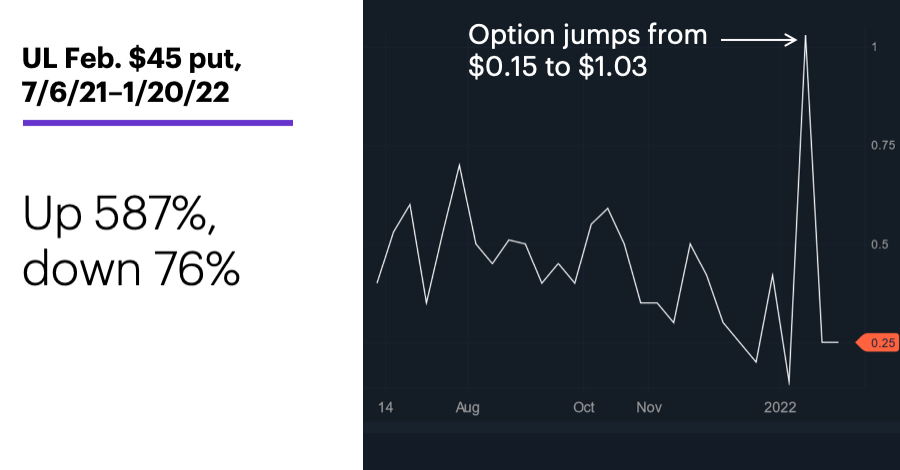Image resolution: width=900 pixels, height=470 pixels.
Task: Click the chart line's highest peak
Action: click(x=805, y=36)
